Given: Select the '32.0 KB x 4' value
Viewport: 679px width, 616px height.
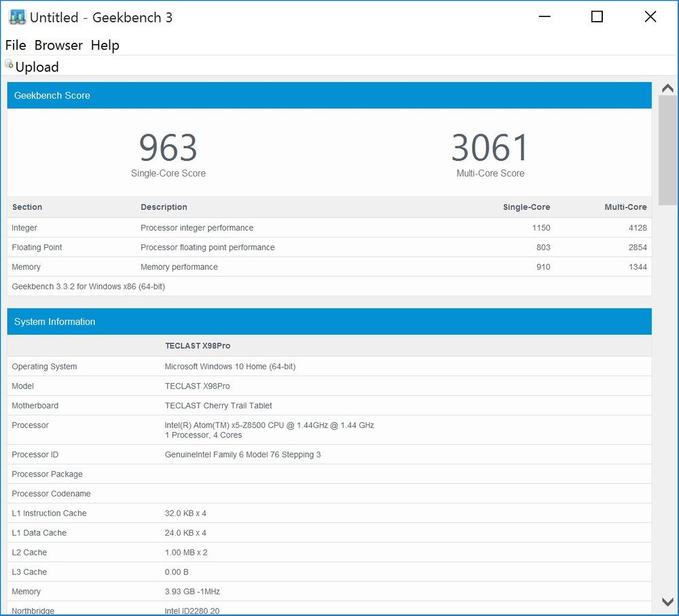Looking at the screenshot, I should (185, 513).
